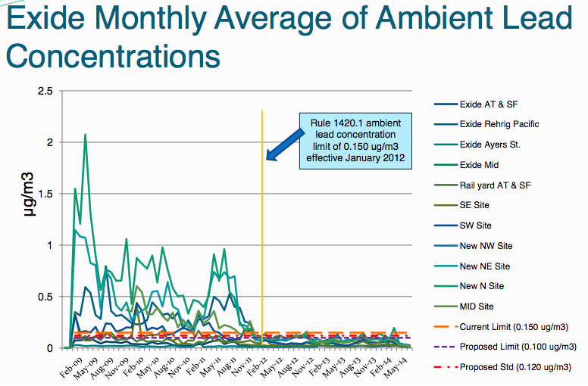Click the yellow vertical line marking January 2012
This screenshot has height=386, width=588.
point(262,227)
